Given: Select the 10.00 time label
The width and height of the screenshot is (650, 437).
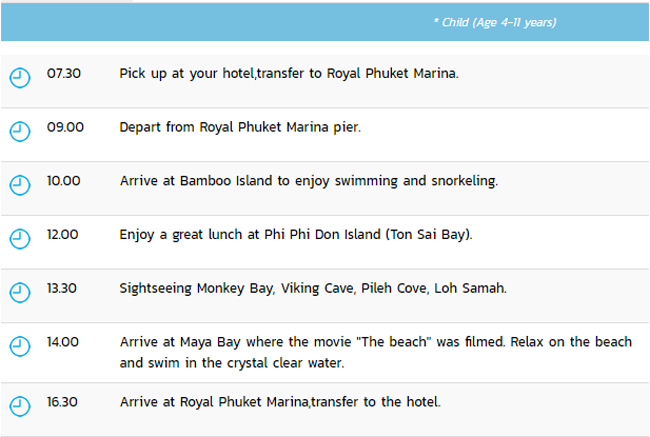Looking at the screenshot, I should [63, 181].
